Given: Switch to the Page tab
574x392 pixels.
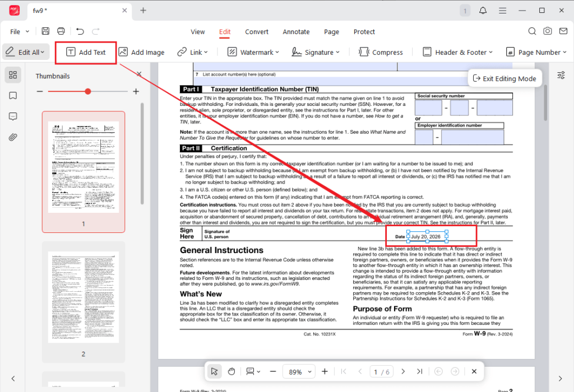Looking at the screenshot, I should (332, 32).
